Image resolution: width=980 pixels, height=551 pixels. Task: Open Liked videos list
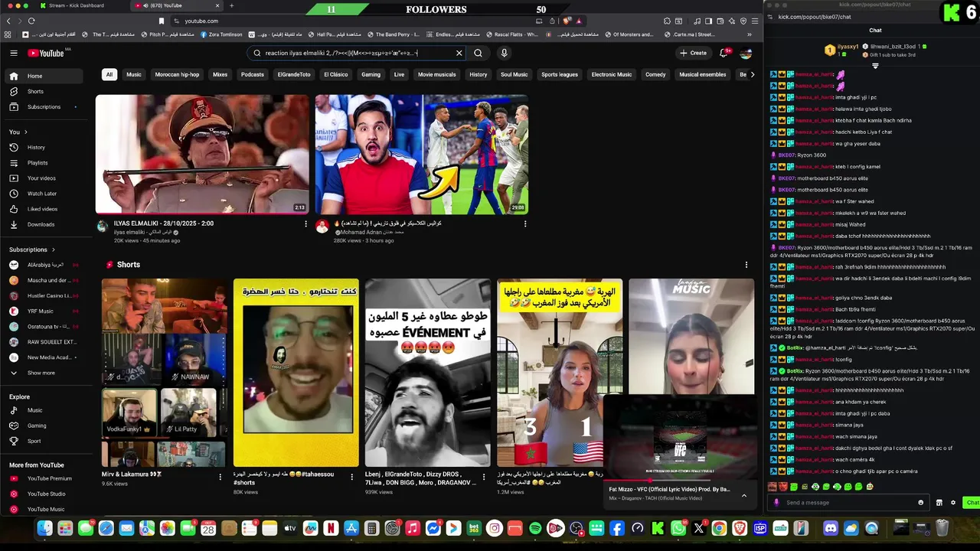coord(44,209)
